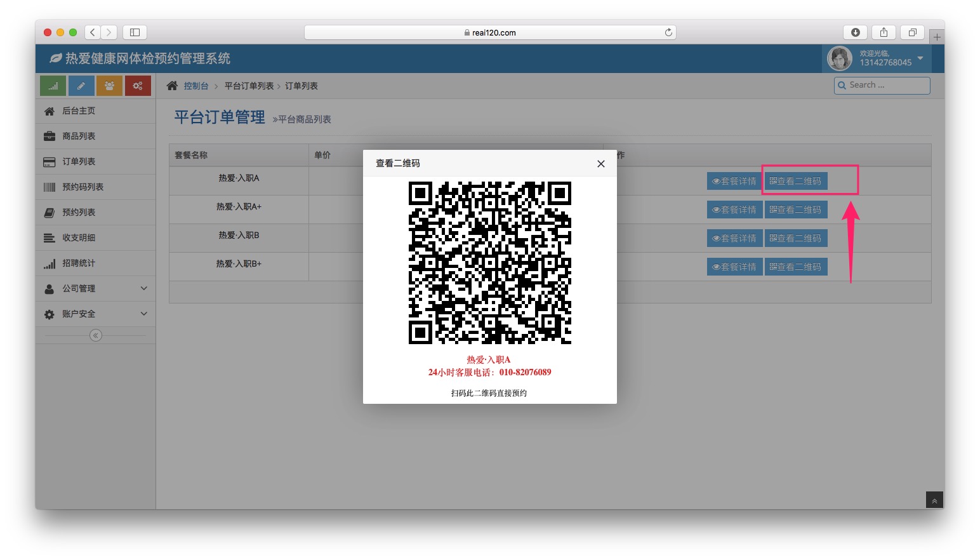Click the blue pencil edit shortcut icon

[81, 86]
